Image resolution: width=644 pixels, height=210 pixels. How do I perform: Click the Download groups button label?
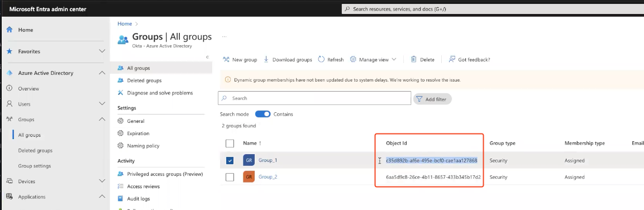click(x=293, y=60)
